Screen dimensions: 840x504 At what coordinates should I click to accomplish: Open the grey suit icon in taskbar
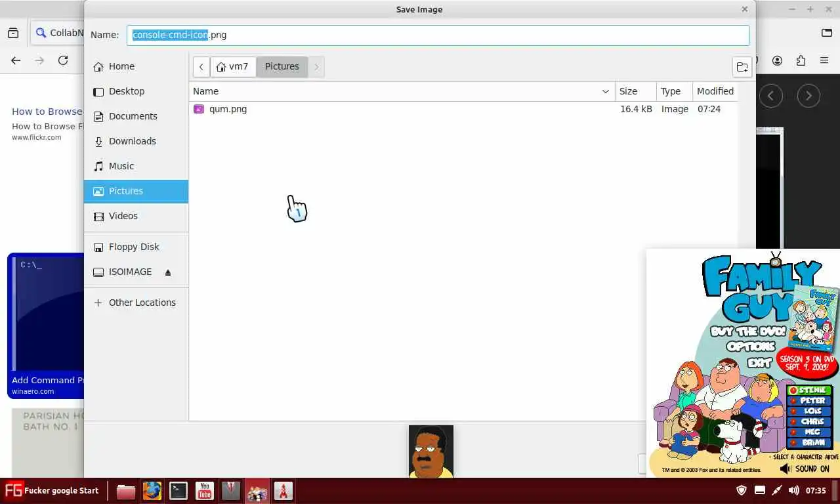(x=231, y=491)
